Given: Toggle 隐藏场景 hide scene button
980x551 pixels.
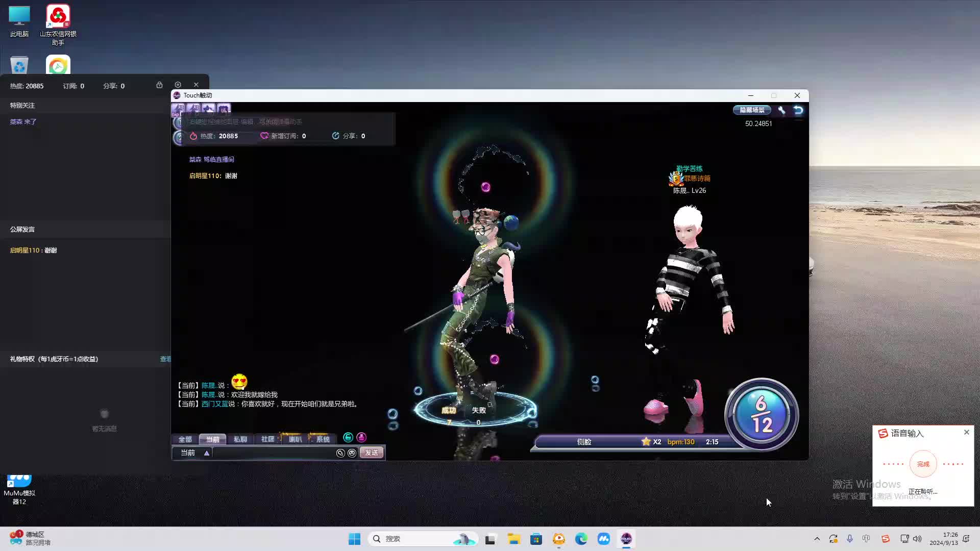Looking at the screenshot, I should (x=752, y=110).
